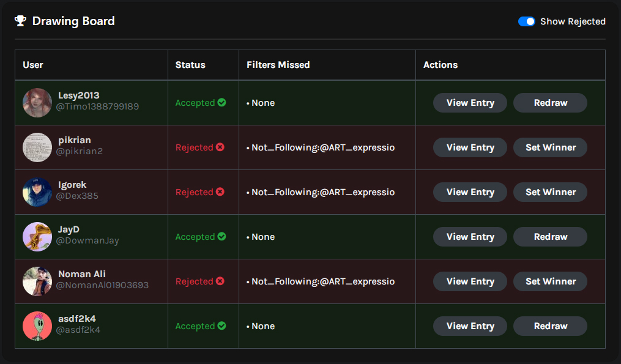View entry for Igorek
This screenshot has width=621, height=364.
[470, 192]
